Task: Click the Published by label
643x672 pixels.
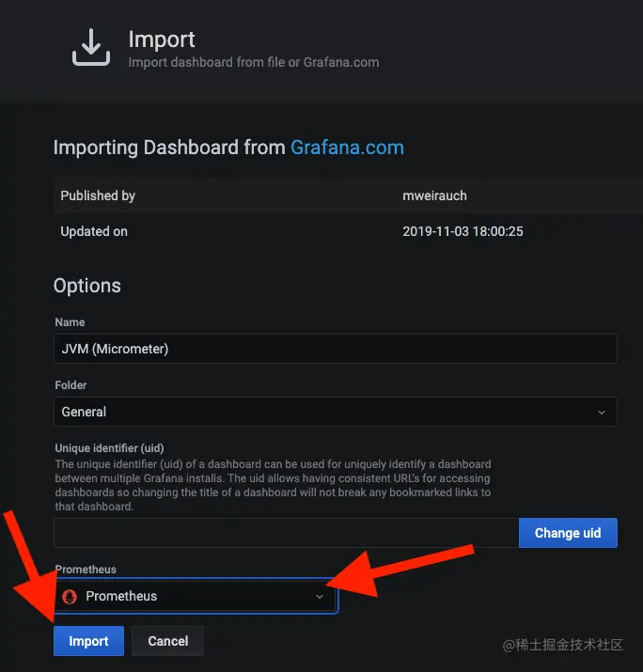Action: (x=98, y=195)
